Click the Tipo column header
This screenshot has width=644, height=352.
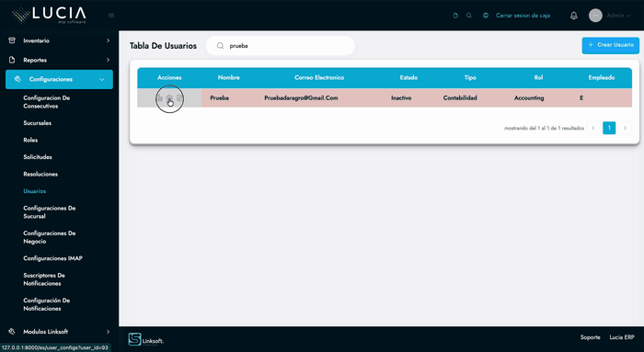pyautogui.click(x=470, y=77)
